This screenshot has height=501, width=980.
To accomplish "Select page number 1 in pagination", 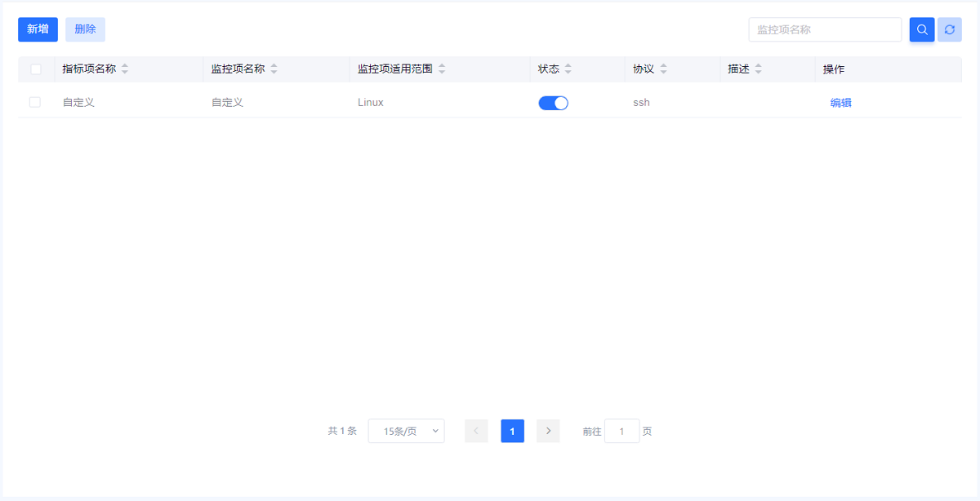I will (x=512, y=431).
